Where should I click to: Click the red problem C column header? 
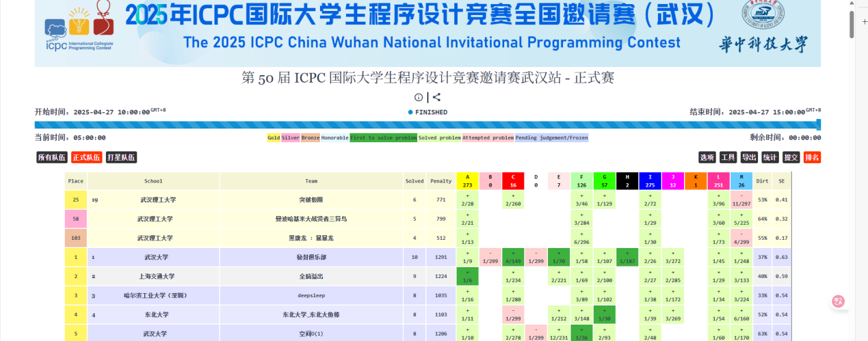point(513,181)
